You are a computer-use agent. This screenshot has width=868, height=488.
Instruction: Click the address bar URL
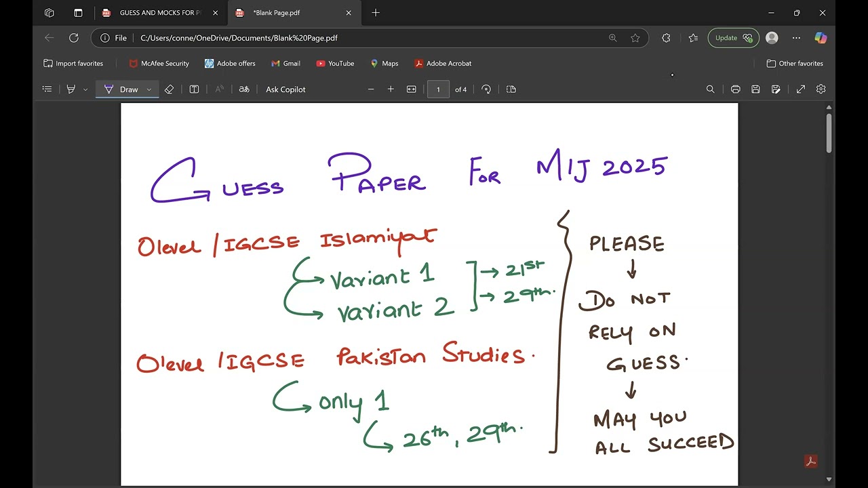[x=239, y=38]
